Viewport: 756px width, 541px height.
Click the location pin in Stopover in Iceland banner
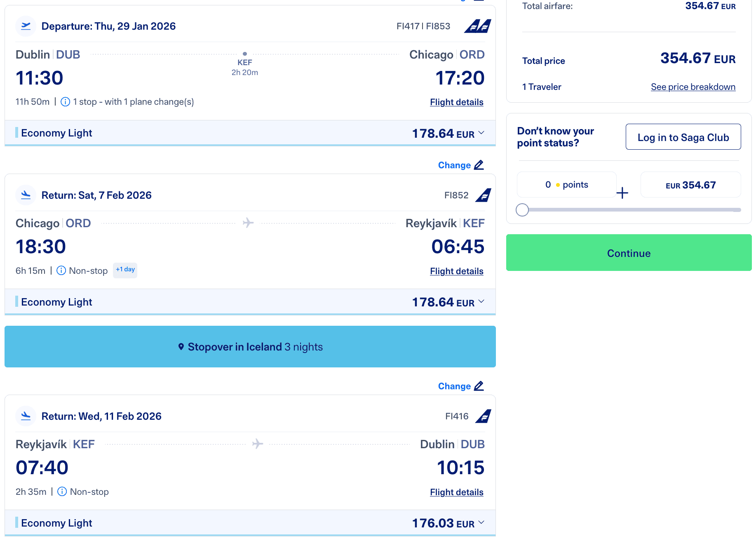[181, 347]
